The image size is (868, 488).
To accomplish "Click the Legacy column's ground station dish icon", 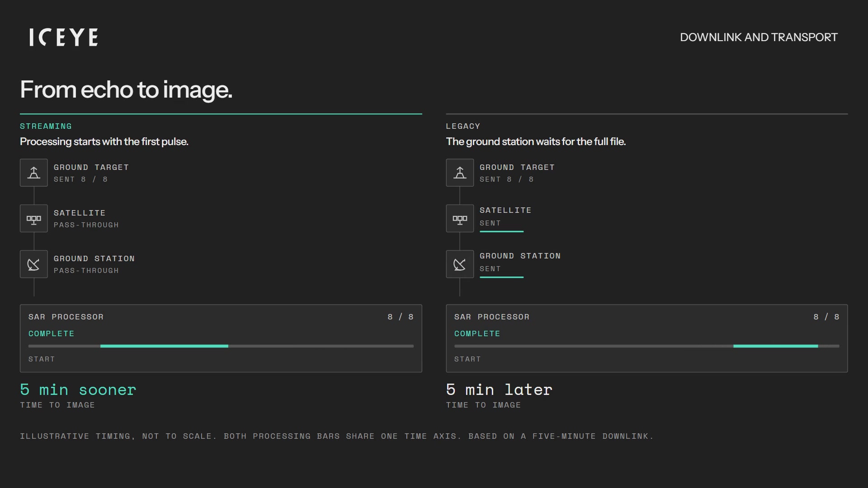I will tap(460, 264).
